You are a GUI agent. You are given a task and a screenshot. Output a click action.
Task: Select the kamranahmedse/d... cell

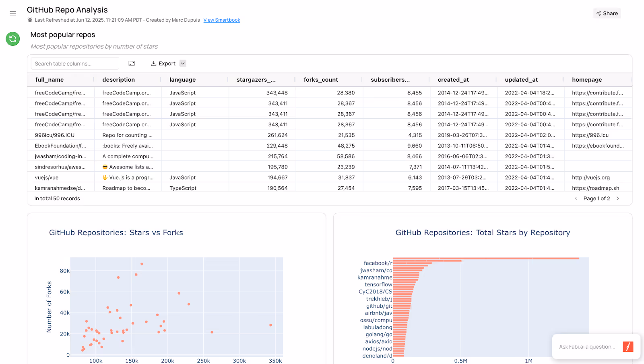pyautogui.click(x=61, y=188)
